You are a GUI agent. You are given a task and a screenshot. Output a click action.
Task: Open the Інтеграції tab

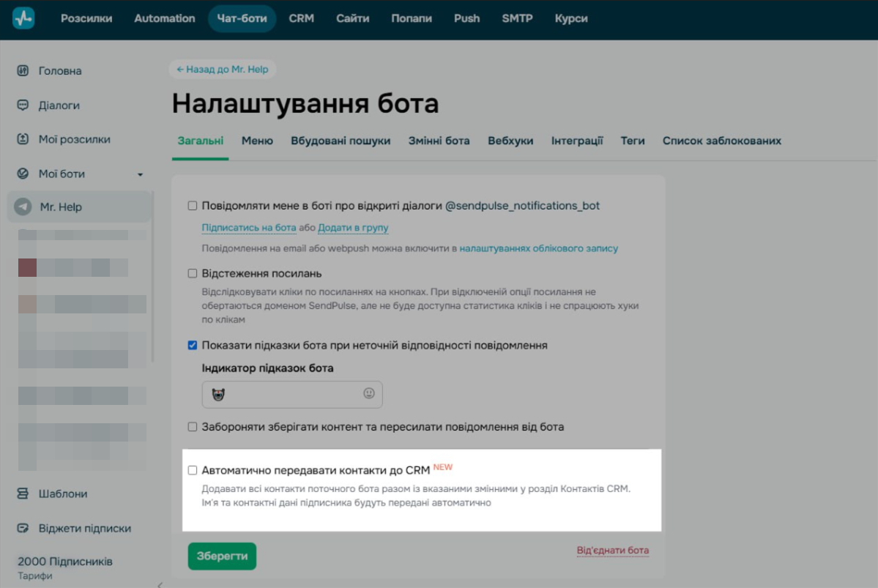(577, 141)
